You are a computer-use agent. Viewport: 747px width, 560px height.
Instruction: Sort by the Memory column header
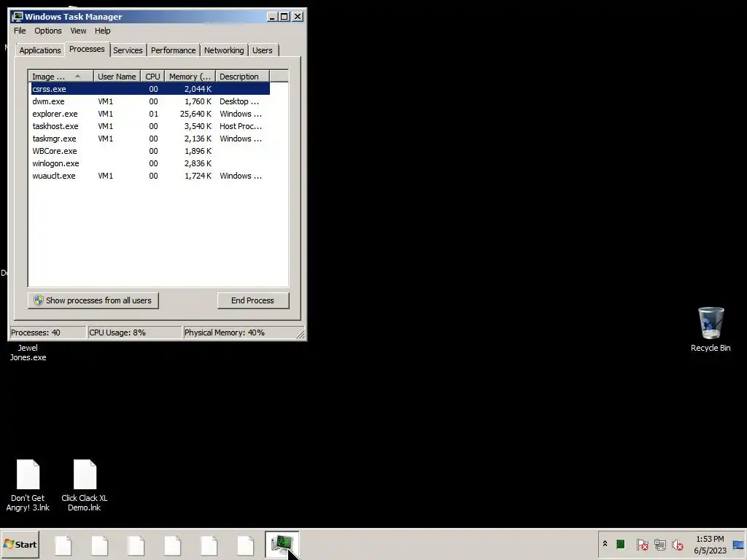coord(190,77)
